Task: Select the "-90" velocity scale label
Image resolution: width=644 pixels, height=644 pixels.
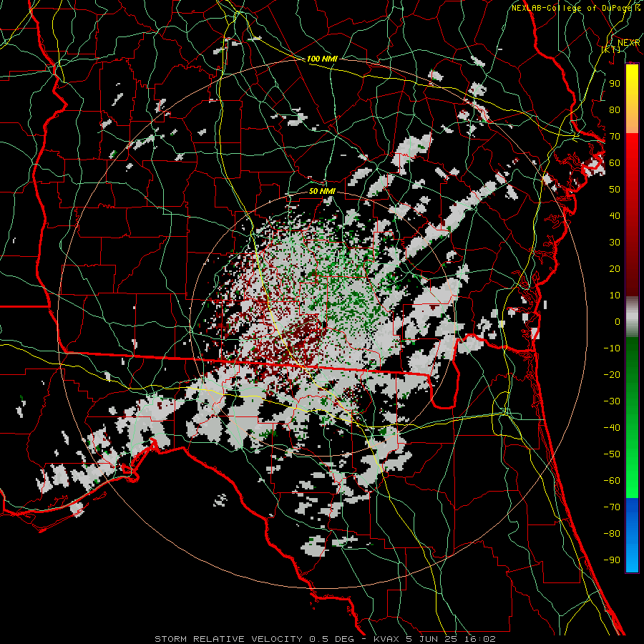Action: click(612, 560)
